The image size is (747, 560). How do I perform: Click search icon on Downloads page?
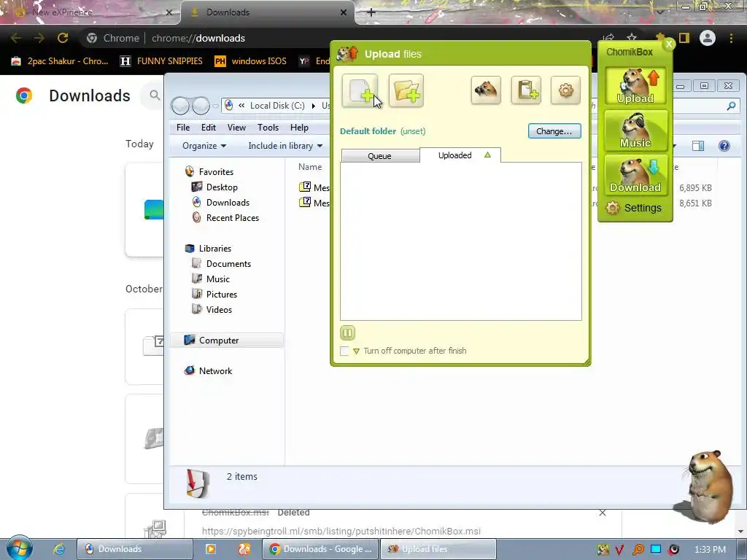155,96
